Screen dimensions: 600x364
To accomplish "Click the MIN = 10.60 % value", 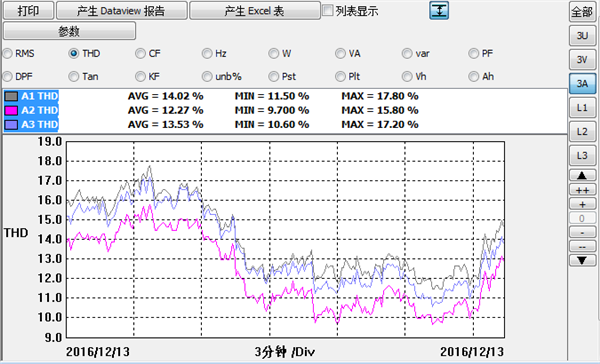I will click(x=272, y=125).
